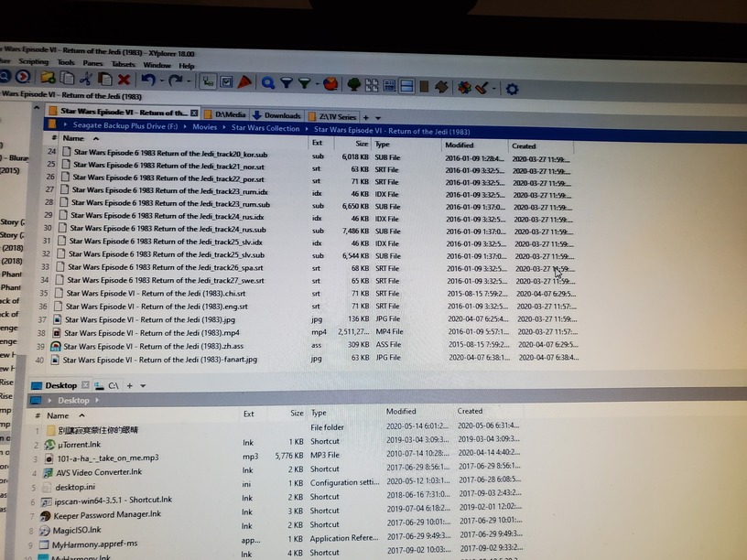Select 101-a-ha_-_take_on_me.mp3 file
Viewport: 747px width, 560px height.
[108, 458]
